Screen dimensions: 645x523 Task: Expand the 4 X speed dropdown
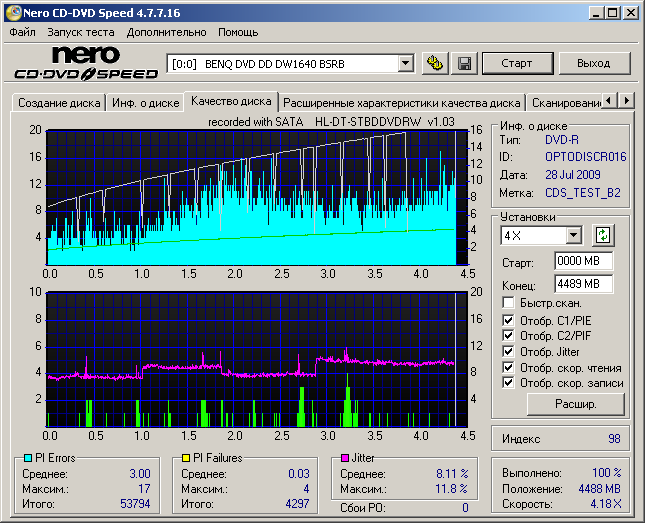point(573,236)
